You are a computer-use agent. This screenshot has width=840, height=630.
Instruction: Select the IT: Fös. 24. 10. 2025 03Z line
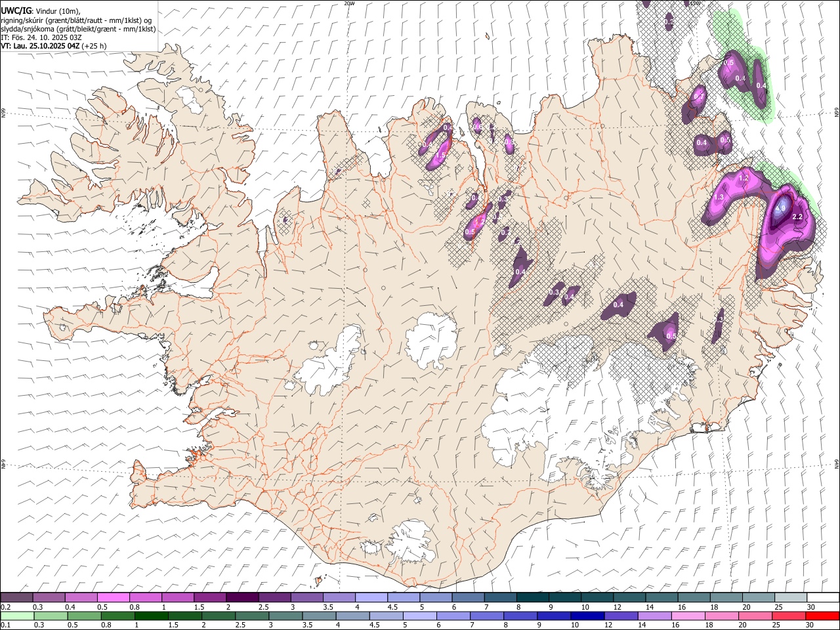pyautogui.click(x=41, y=37)
